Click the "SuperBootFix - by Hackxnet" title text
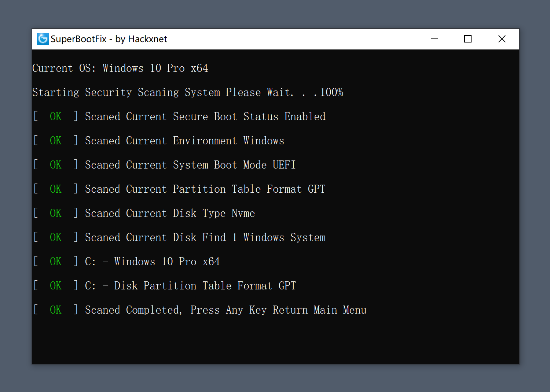 (x=109, y=39)
